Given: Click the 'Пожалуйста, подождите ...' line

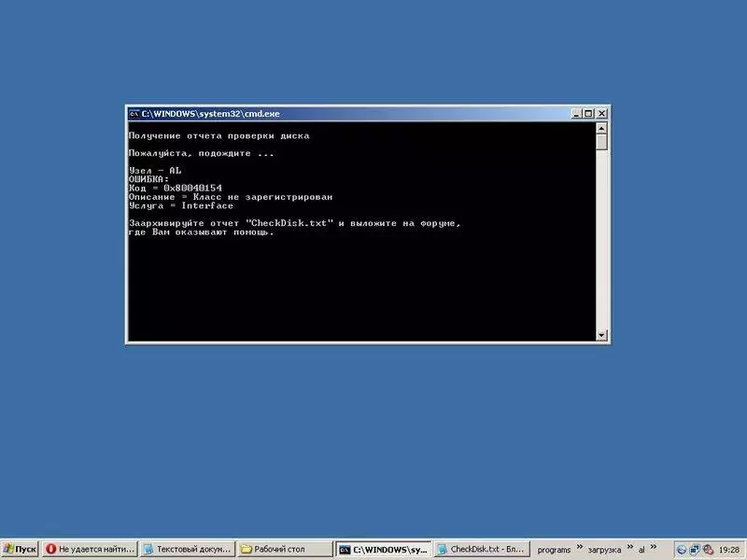Looking at the screenshot, I should pos(202,153).
